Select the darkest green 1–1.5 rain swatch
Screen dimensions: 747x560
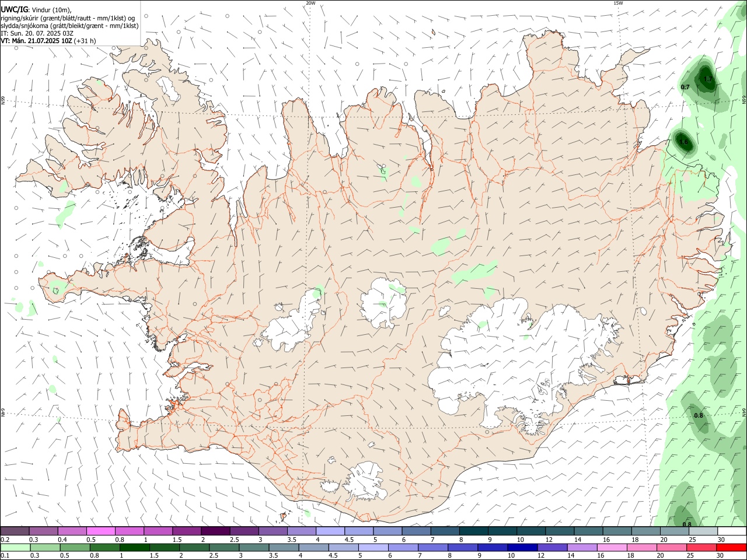click(x=135, y=547)
